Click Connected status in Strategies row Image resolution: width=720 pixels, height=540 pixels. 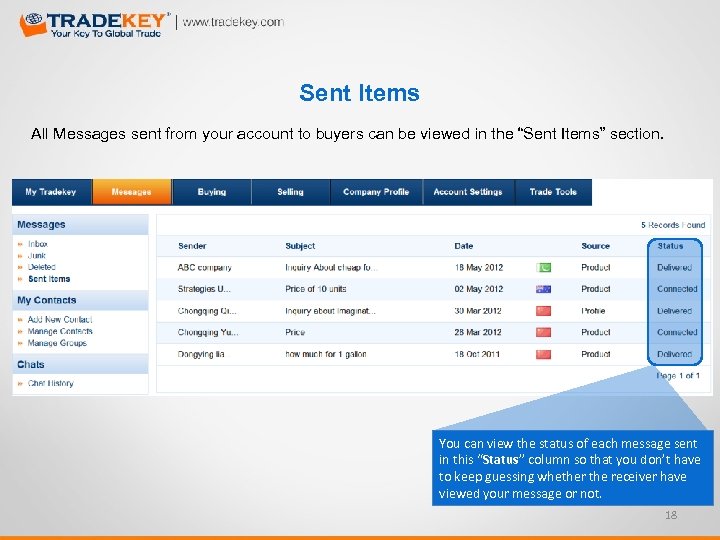[677, 289]
